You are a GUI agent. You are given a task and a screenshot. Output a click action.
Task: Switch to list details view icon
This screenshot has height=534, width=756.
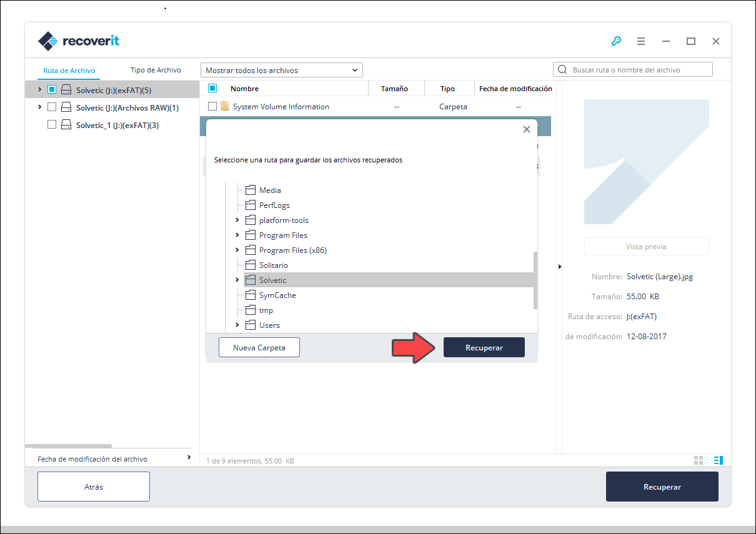719,460
